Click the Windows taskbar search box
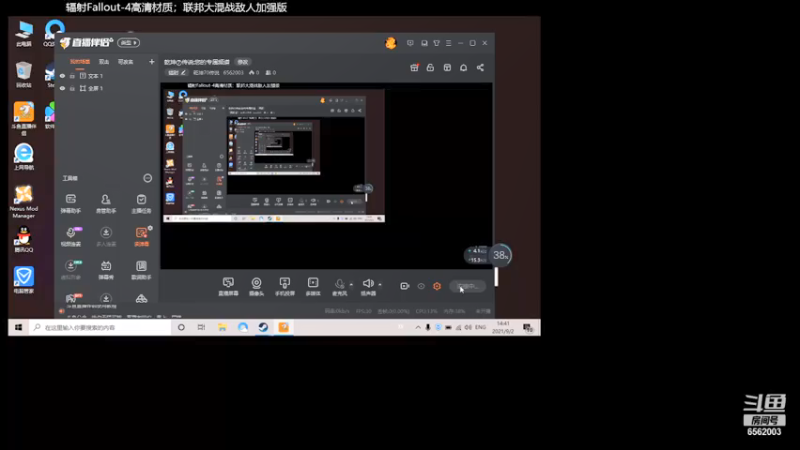 click(x=100, y=328)
